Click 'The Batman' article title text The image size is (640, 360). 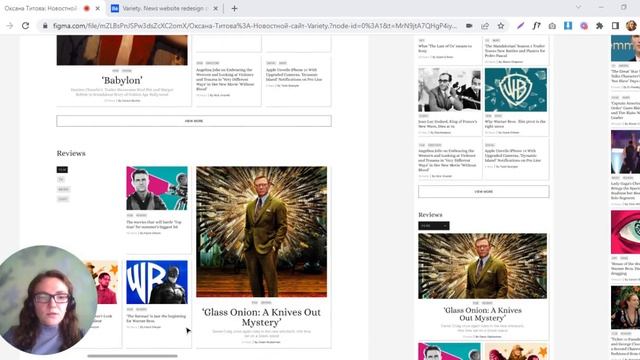pos(156,318)
